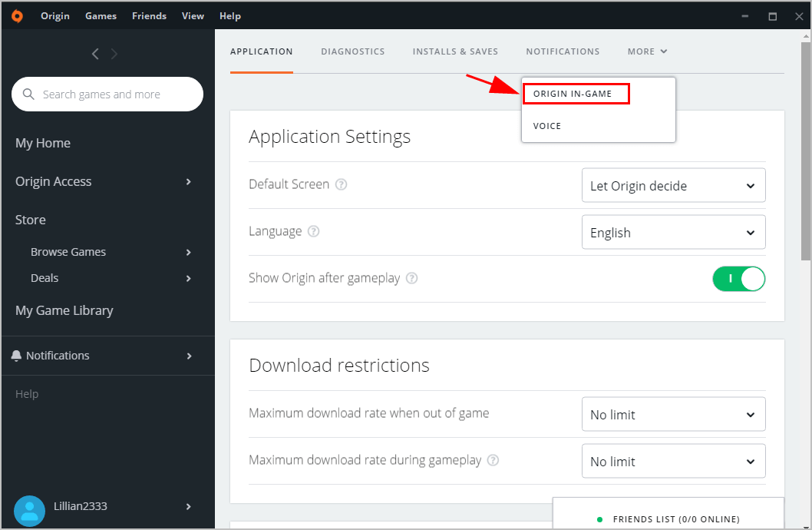Click help icon beside download rate during gameplay
The height and width of the screenshot is (530, 812).
click(x=493, y=461)
